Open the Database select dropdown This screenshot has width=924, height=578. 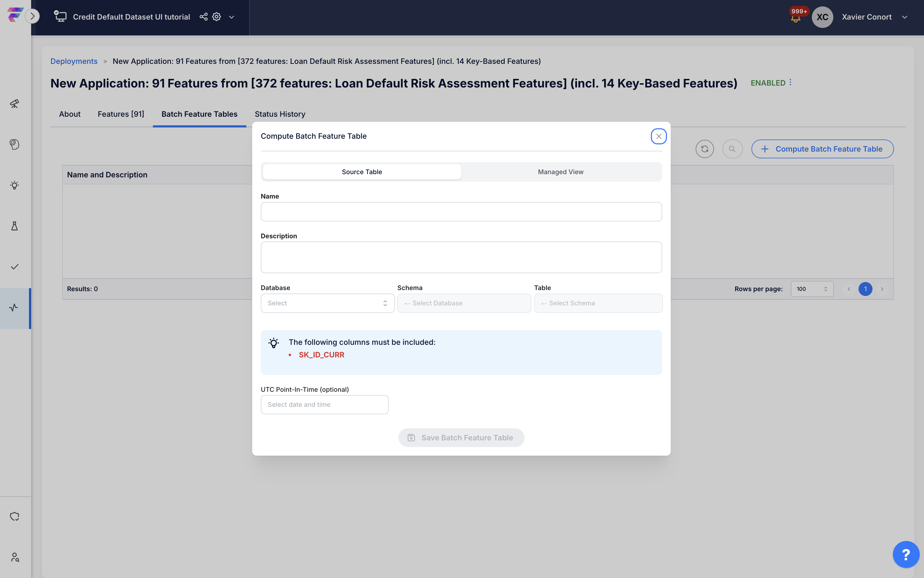327,303
